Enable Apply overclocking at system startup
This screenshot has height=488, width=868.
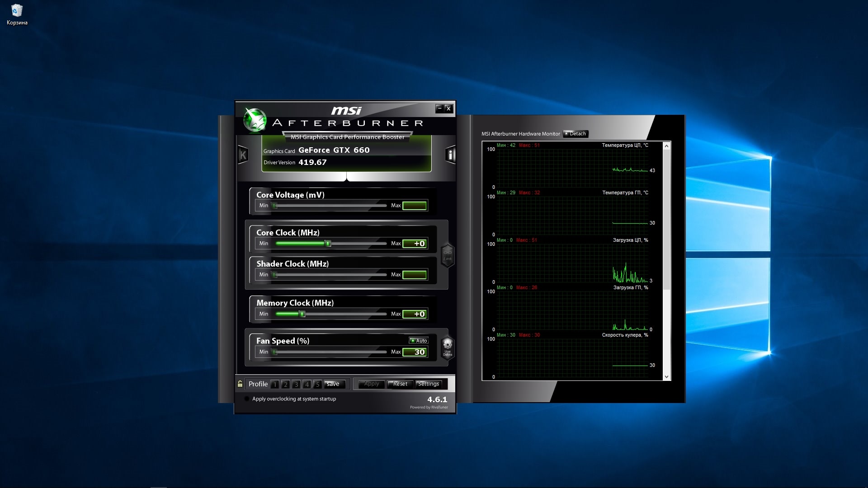pyautogui.click(x=247, y=399)
